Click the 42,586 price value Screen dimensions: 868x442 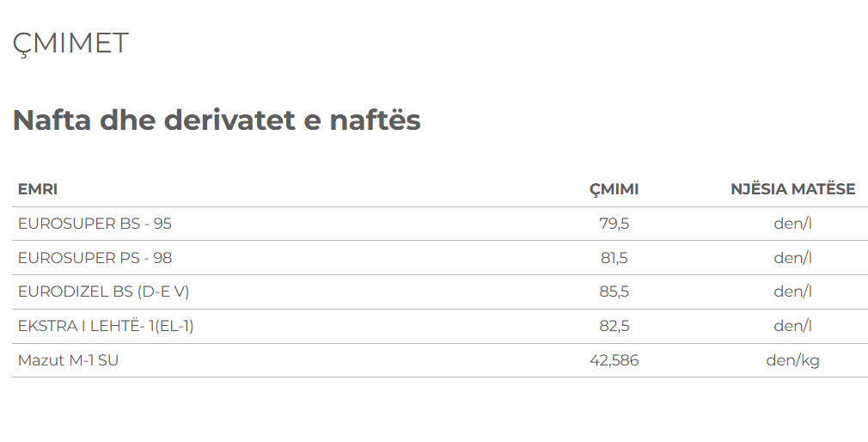coord(614,360)
